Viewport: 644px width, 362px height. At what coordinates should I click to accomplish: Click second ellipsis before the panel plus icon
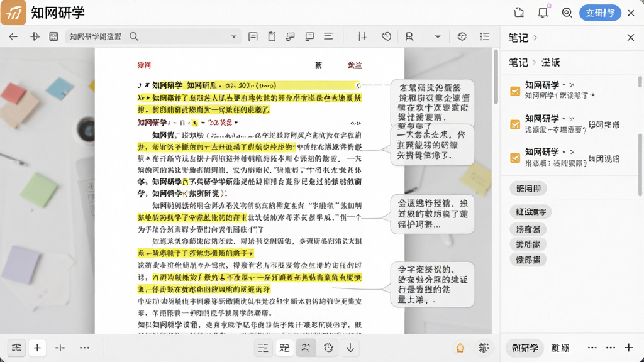coord(611,348)
